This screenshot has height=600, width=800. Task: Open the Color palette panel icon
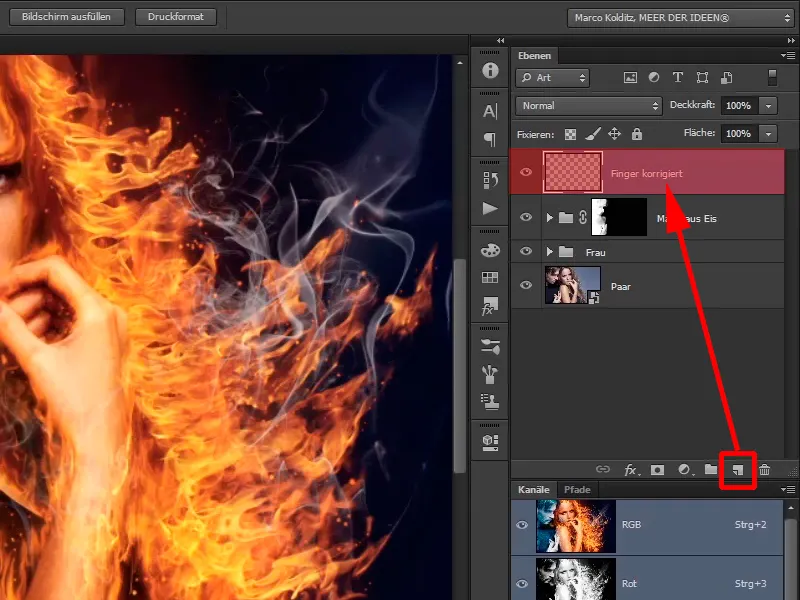pyautogui.click(x=490, y=251)
